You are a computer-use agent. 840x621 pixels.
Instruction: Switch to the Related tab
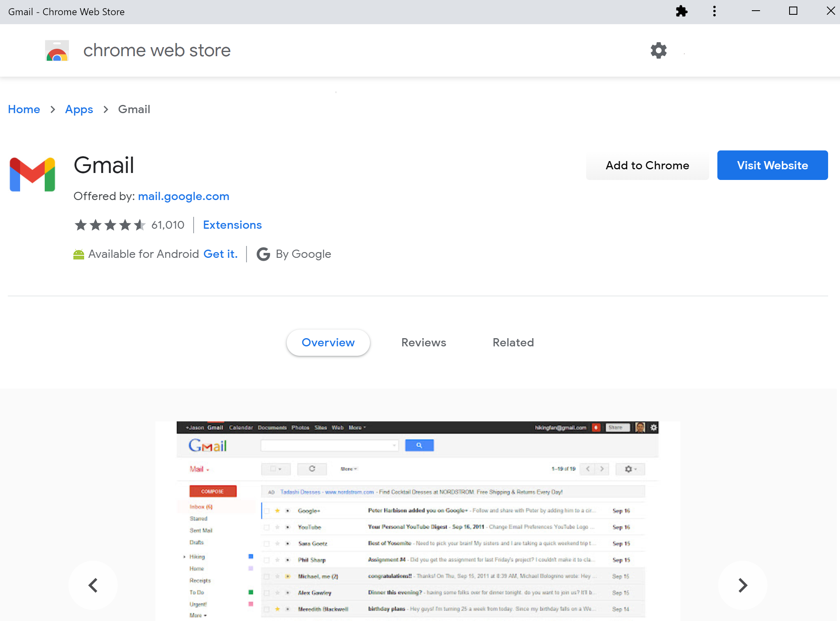tap(513, 343)
